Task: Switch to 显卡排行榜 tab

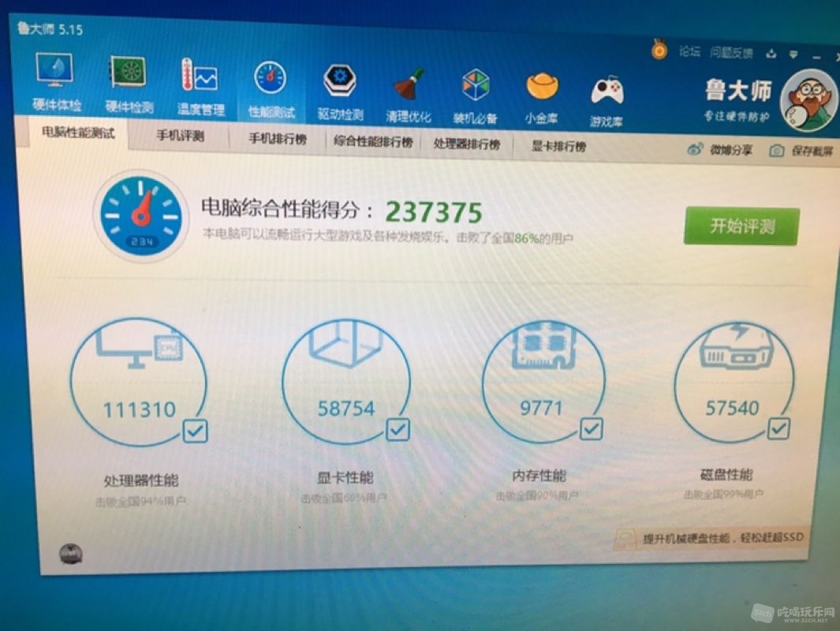Action: pos(558,146)
